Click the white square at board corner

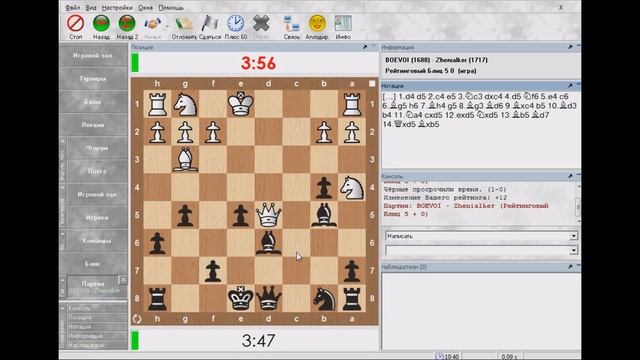click(372, 83)
